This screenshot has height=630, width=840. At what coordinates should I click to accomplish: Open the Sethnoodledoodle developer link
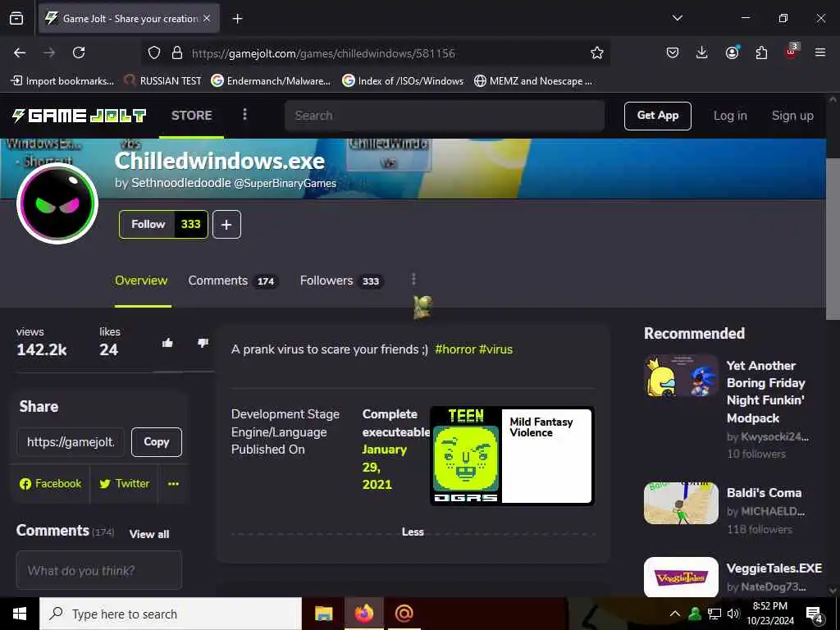[x=181, y=183]
